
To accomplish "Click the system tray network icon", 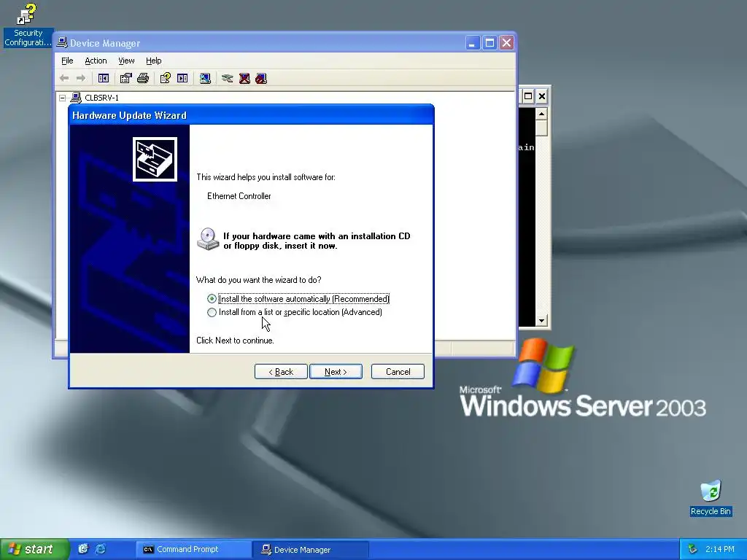I will coord(693,549).
